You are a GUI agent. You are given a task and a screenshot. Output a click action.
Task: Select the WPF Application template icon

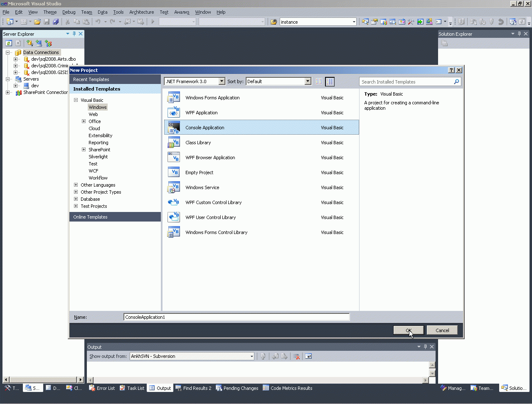coord(173,113)
